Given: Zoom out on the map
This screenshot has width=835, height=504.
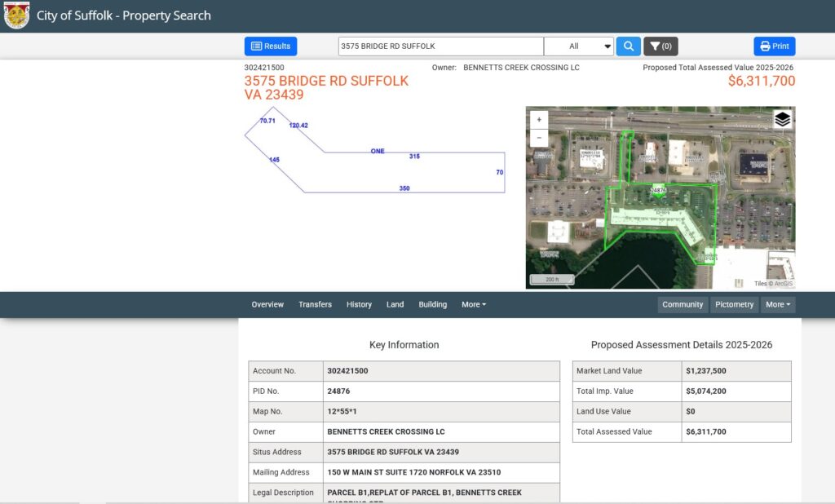Looking at the screenshot, I should [539, 138].
